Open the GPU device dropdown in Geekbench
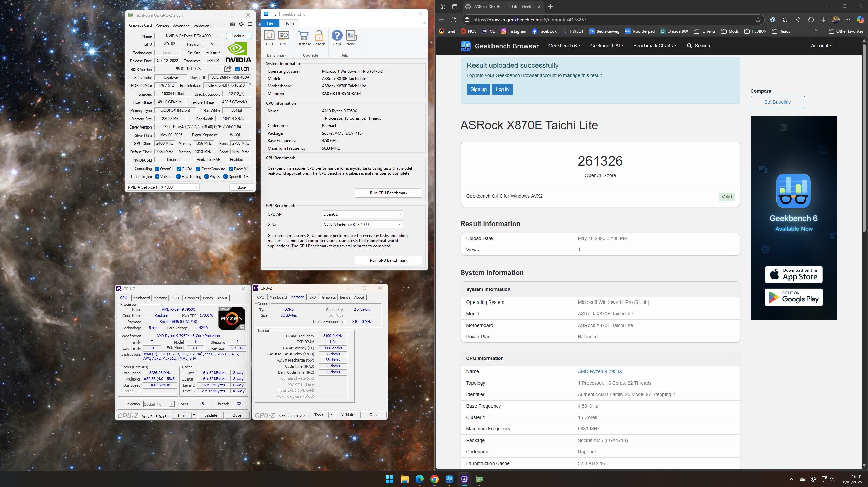The width and height of the screenshot is (868, 487). click(362, 225)
